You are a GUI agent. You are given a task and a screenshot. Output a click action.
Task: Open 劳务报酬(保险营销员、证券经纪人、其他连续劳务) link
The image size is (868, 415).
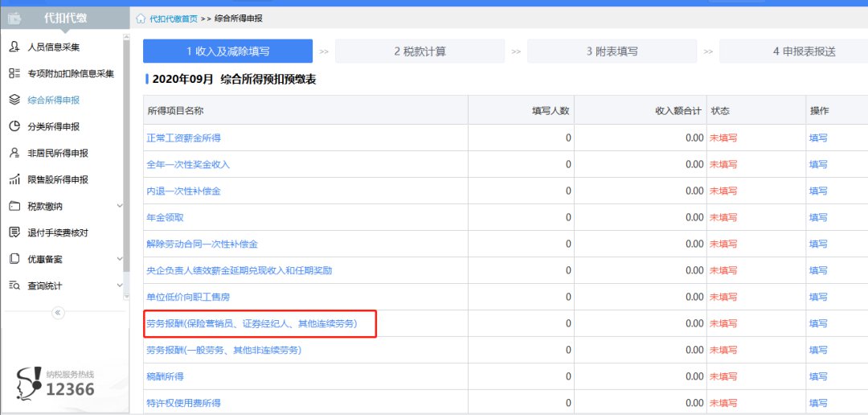[252, 324]
